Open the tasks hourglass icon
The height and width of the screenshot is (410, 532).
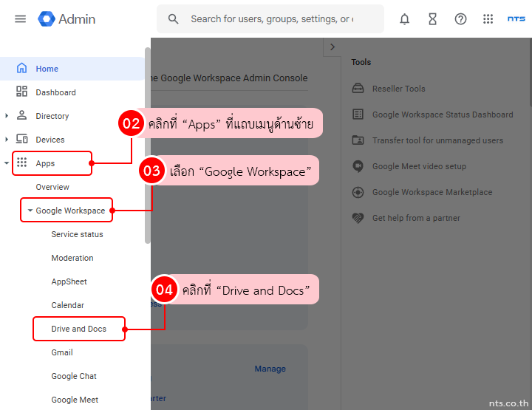[x=432, y=19]
